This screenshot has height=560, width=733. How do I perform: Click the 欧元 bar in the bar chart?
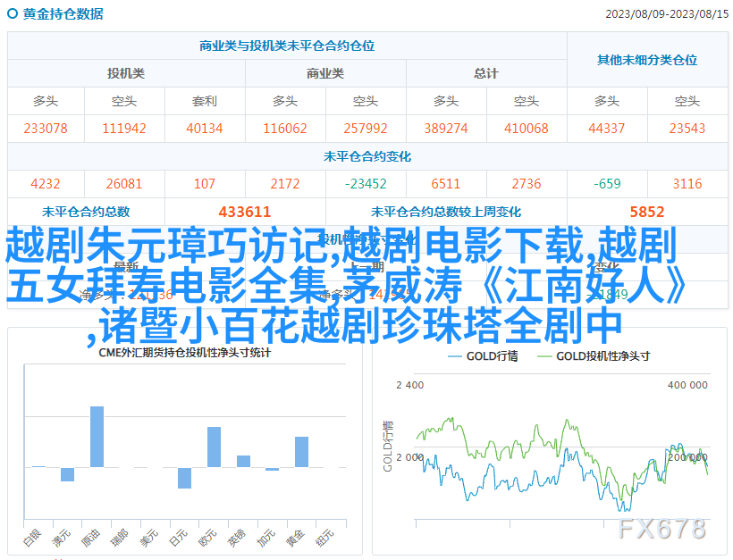[214, 447]
